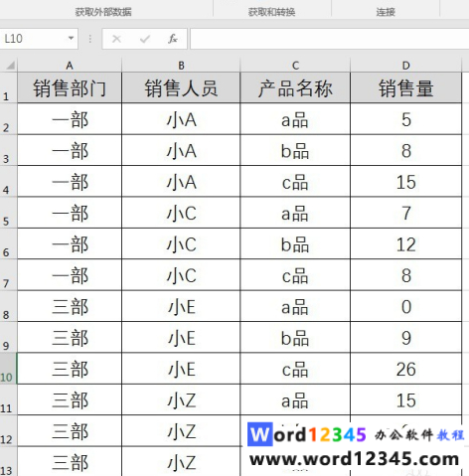Select cell B2 containing 小A

(181, 119)
